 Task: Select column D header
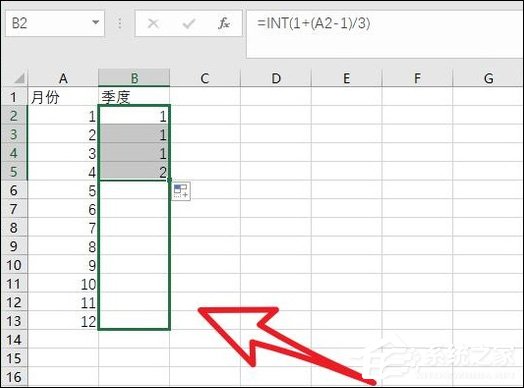[276, 78]
